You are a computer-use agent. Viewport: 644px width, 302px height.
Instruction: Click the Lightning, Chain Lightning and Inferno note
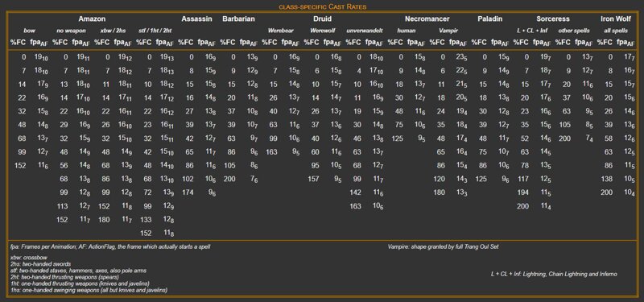point(554,274)
